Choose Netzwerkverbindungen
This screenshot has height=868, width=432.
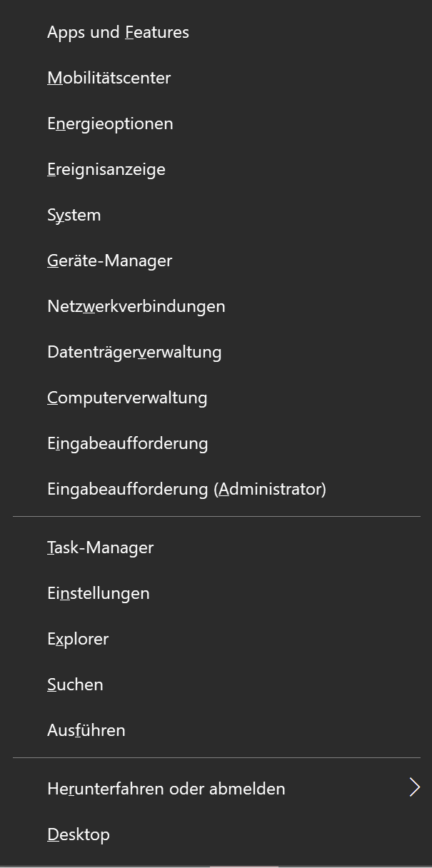point(136,306)
